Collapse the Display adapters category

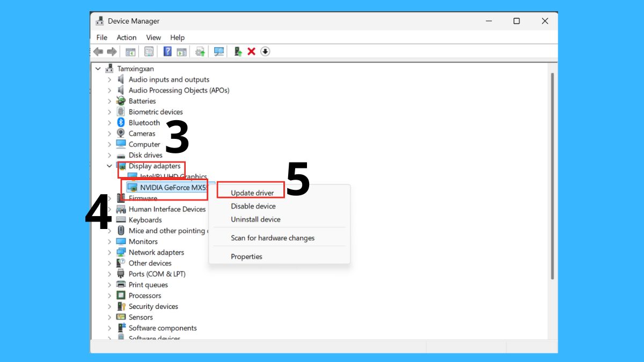109,166
